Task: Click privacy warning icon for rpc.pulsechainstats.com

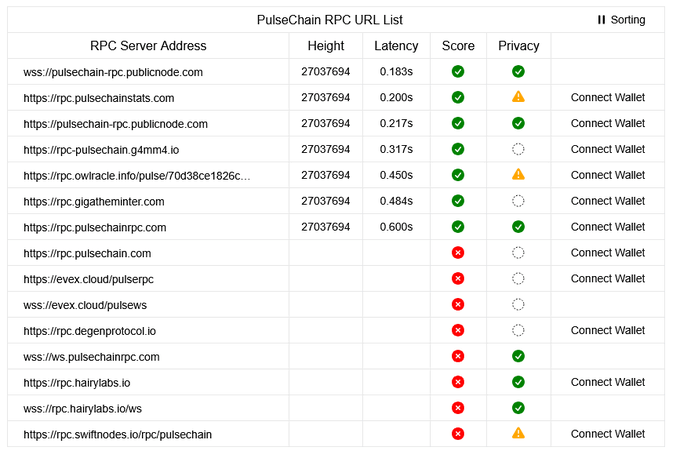Action: pos(518,97)
